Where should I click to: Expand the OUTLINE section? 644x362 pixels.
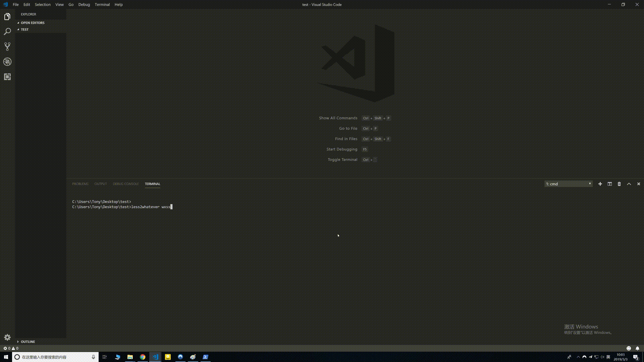coord(28,342)
